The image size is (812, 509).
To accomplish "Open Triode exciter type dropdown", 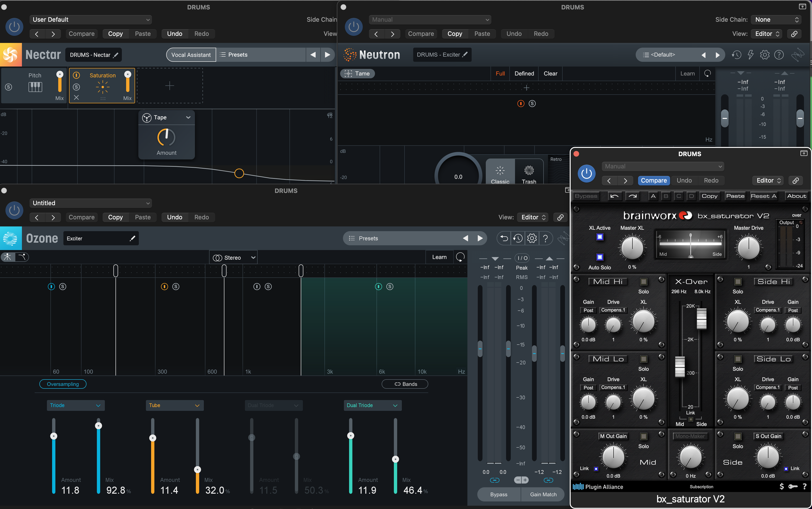I will tap(76, 405).
